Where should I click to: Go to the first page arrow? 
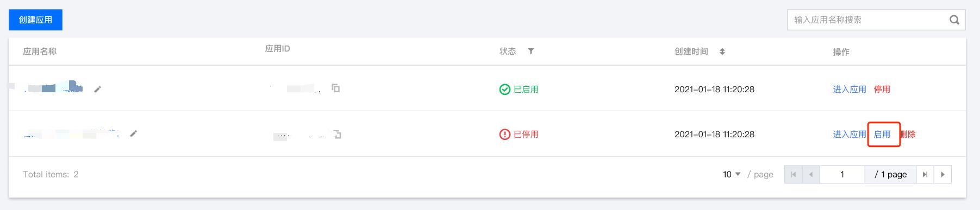(x=794, y=174)
